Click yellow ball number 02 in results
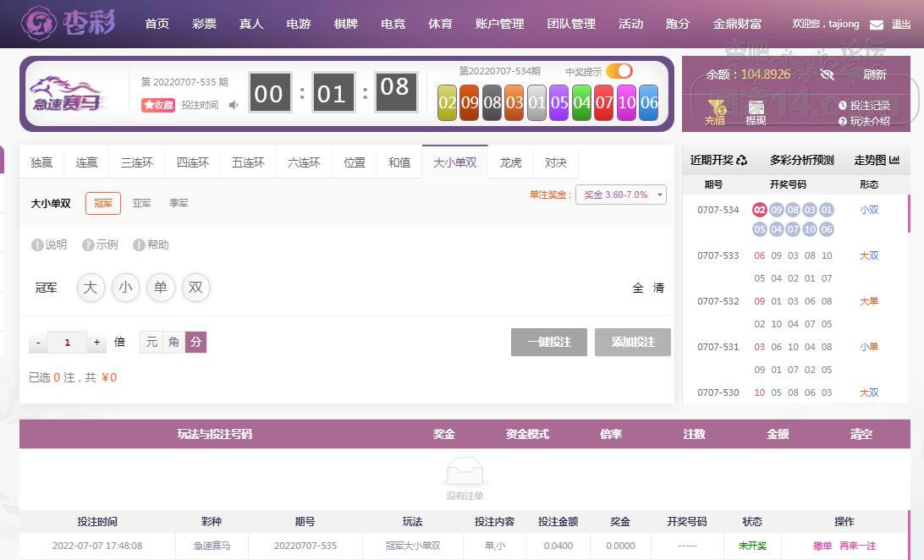The height and width of the screenshot is (560, 924). [x=448, y=102]
